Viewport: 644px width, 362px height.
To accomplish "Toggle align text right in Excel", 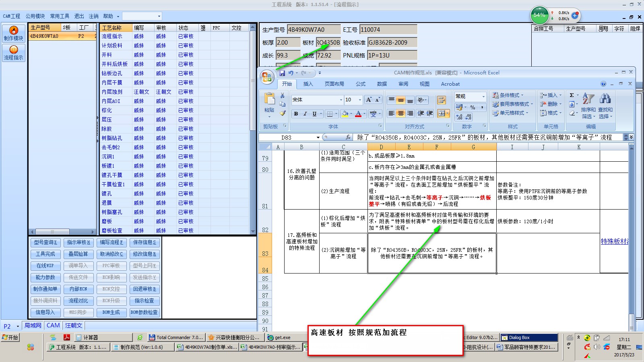I will (410, 113).
